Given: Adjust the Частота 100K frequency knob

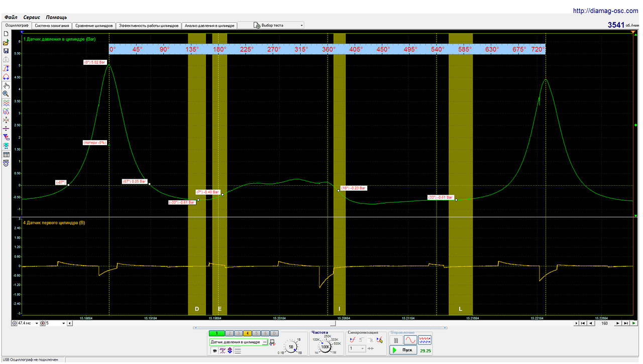Looking at the screenshot, I should [325, 346].
